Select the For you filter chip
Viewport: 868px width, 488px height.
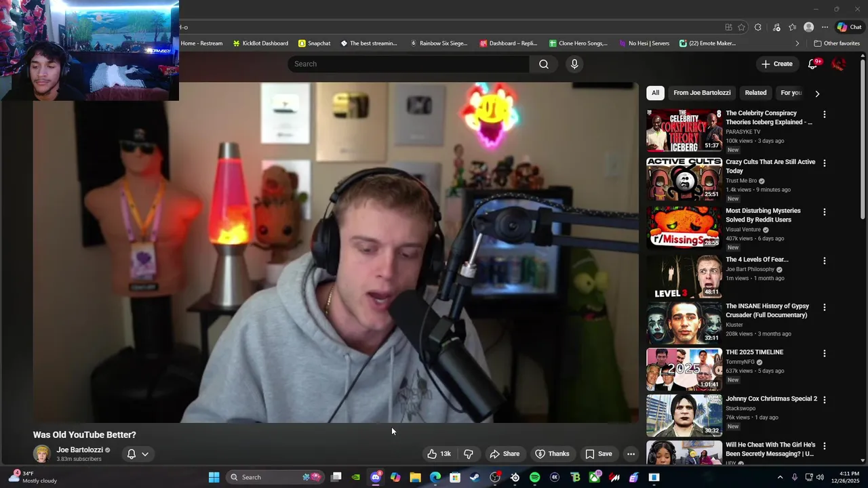pos(791,93)
